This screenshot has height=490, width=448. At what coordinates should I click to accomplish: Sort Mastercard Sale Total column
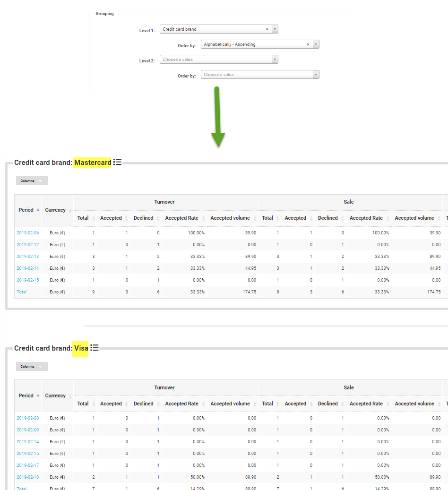pyautogui.click(x=269, y=218)
